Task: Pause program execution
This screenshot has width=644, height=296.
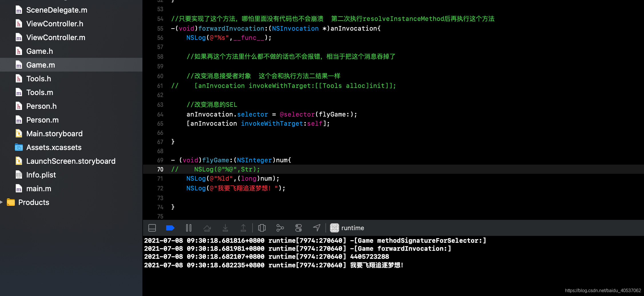Action: tap(189, 228)
